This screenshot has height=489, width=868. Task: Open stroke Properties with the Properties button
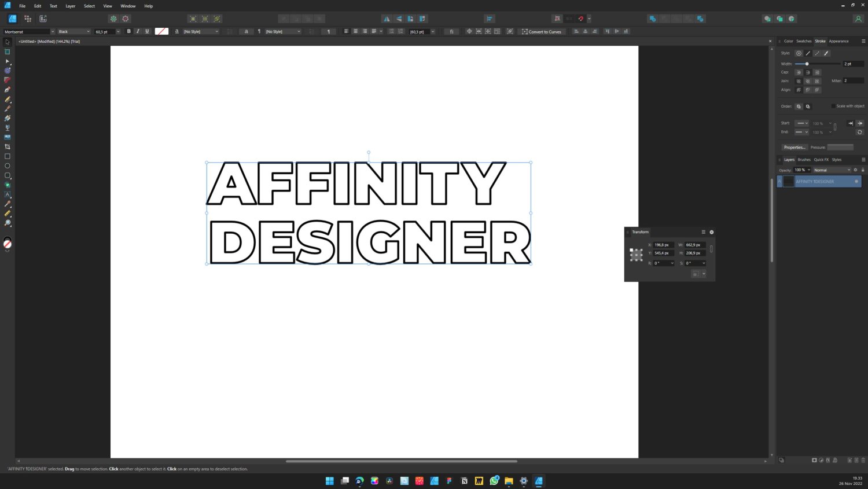(x=794, y=147)
